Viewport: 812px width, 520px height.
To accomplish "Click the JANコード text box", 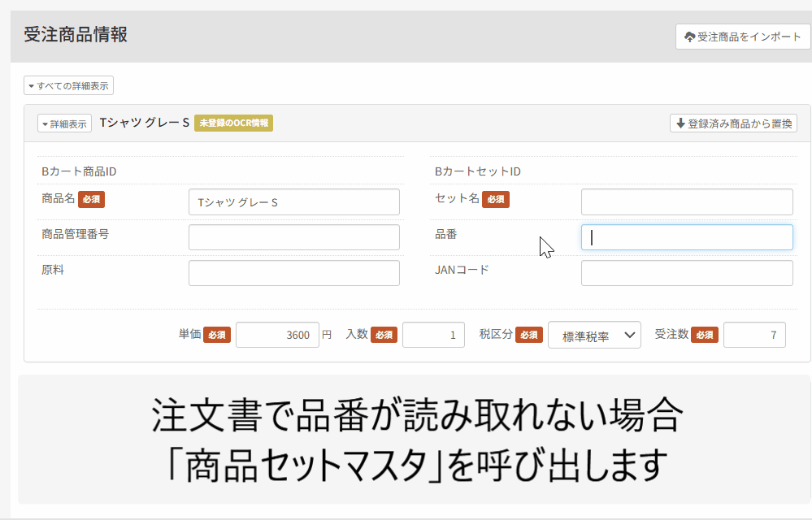I will [686, 273].
